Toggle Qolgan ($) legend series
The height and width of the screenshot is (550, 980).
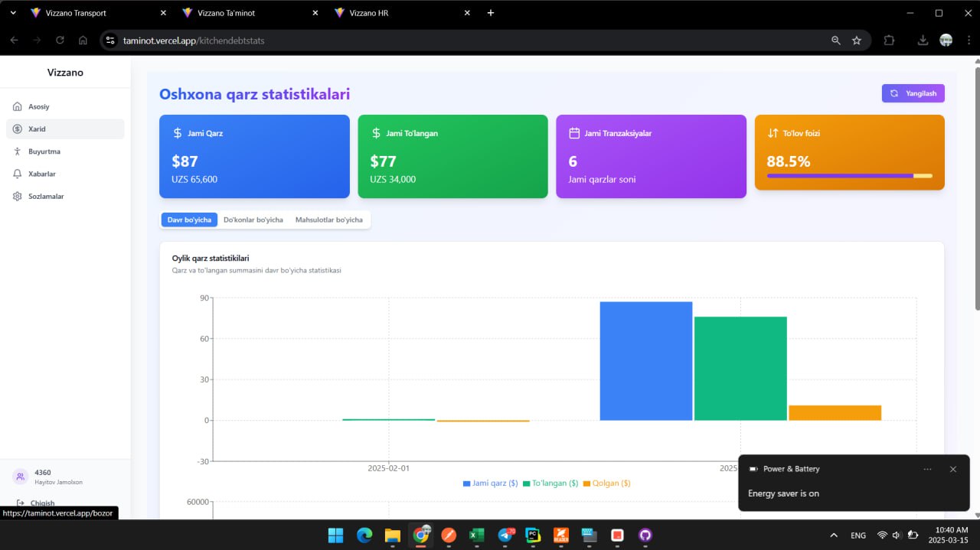[x=607, y=483]
